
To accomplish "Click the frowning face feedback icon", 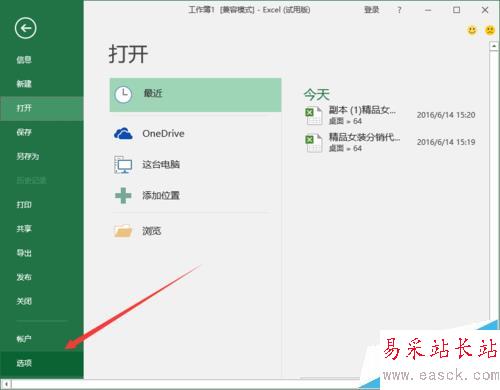I will [490, 30].
